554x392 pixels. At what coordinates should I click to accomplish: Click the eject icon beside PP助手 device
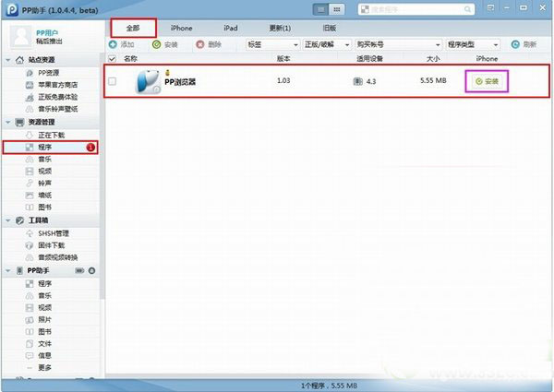(91, 270)
